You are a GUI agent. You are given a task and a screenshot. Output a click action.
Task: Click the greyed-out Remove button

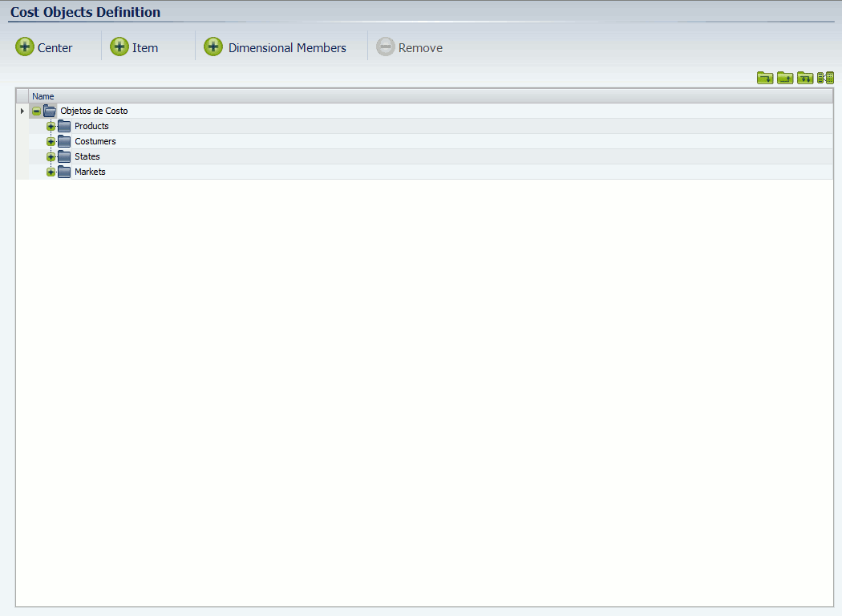coord(409,47)
